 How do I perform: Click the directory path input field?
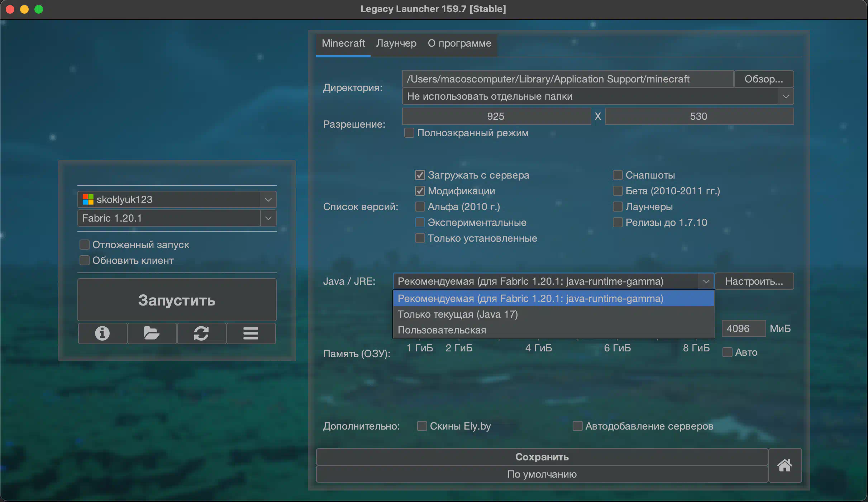568,79
